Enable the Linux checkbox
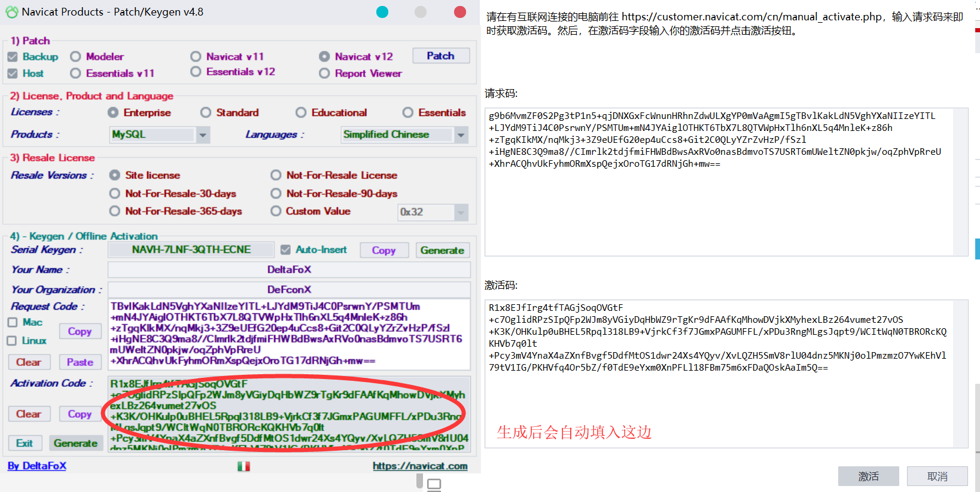Viewport: 980px width, 492px height. tap(12, 341)
